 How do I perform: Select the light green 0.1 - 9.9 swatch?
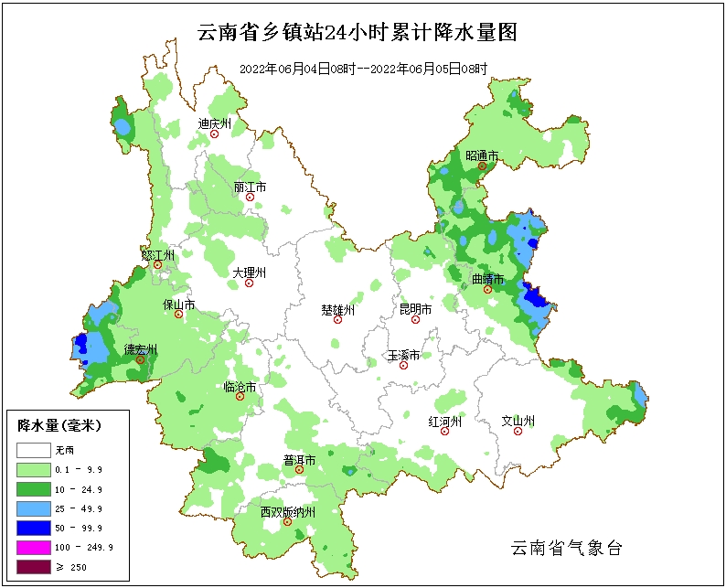click(x=33, y=469)
